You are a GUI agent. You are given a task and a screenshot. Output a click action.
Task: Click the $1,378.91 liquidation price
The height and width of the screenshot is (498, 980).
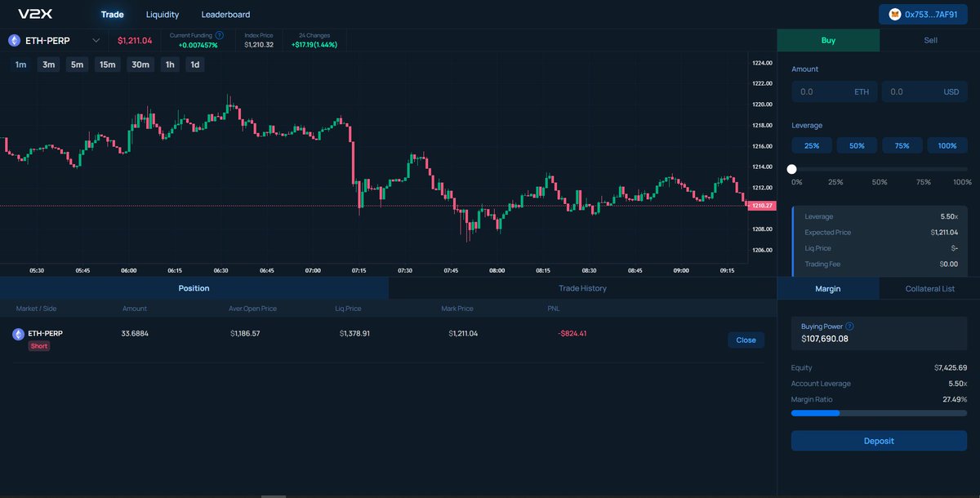354,333
